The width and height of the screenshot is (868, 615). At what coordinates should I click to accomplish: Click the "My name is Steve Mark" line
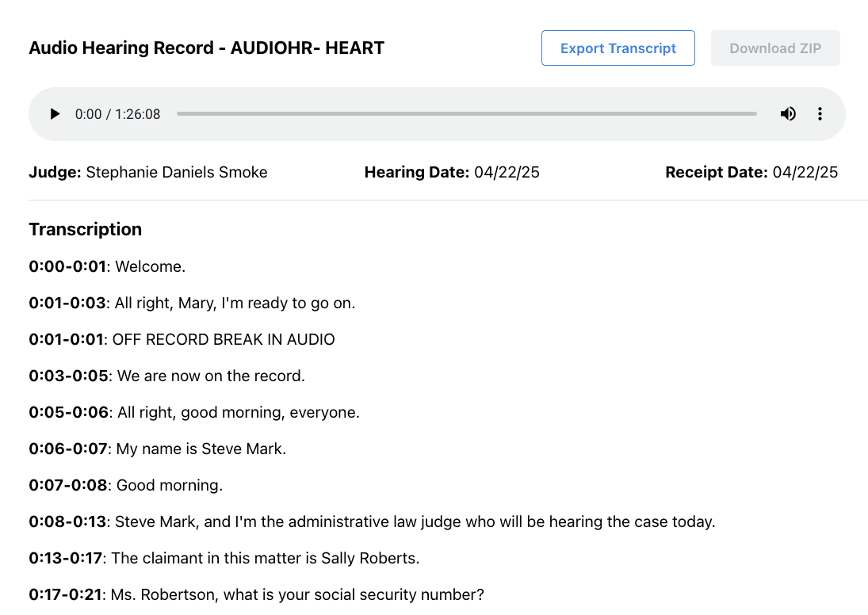pyautogui.click(x=201, y=449)
